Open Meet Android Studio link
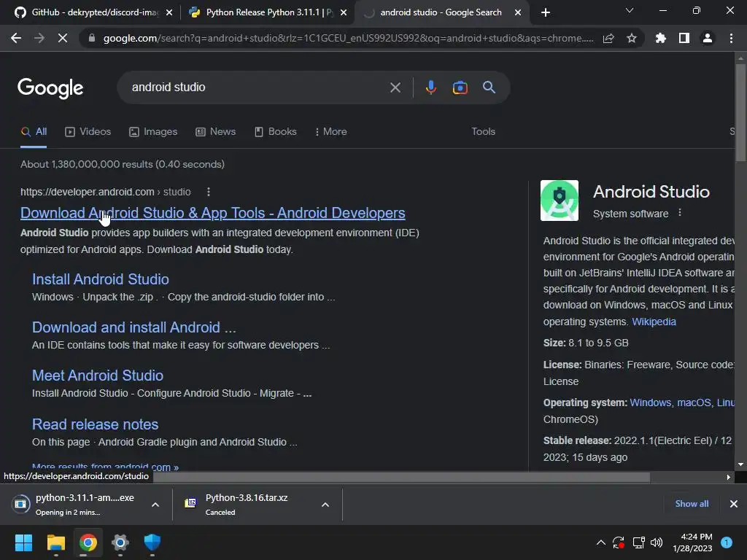Screen dimensions: 747x560 click(x=98, y=376)
